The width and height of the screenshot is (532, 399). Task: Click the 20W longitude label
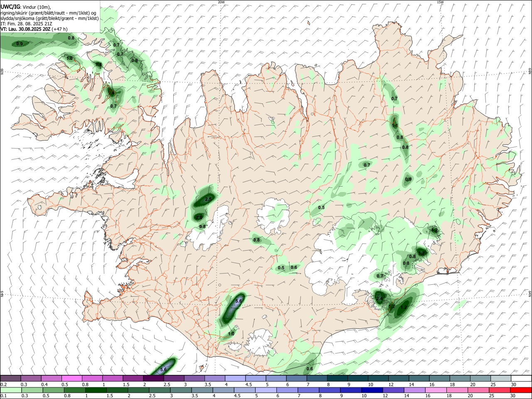[221, 2]
